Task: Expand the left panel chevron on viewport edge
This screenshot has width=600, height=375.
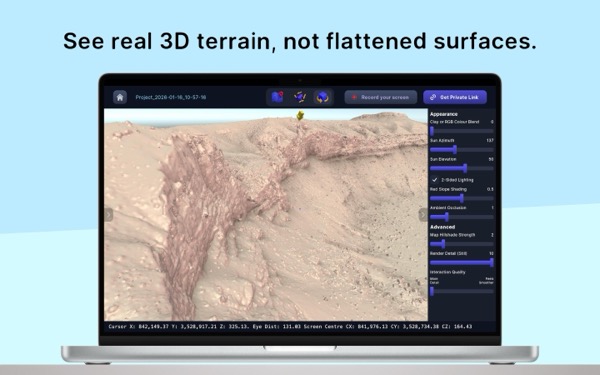Action: [108, 215]
